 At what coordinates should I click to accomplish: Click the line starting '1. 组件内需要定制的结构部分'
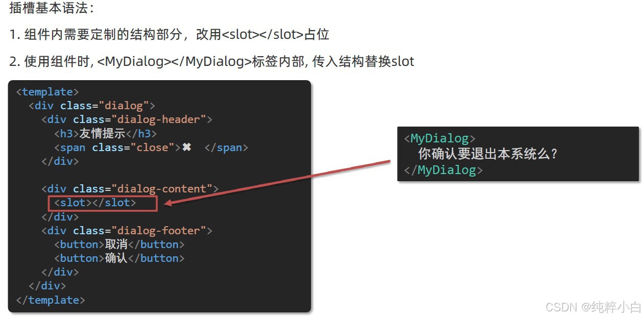click(x=169, y=35)
